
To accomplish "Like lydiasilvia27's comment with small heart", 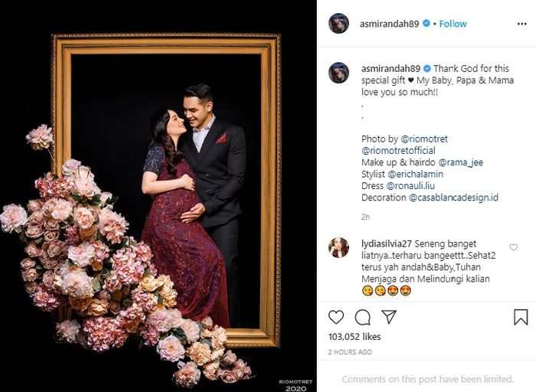I will tap(514, 247).
